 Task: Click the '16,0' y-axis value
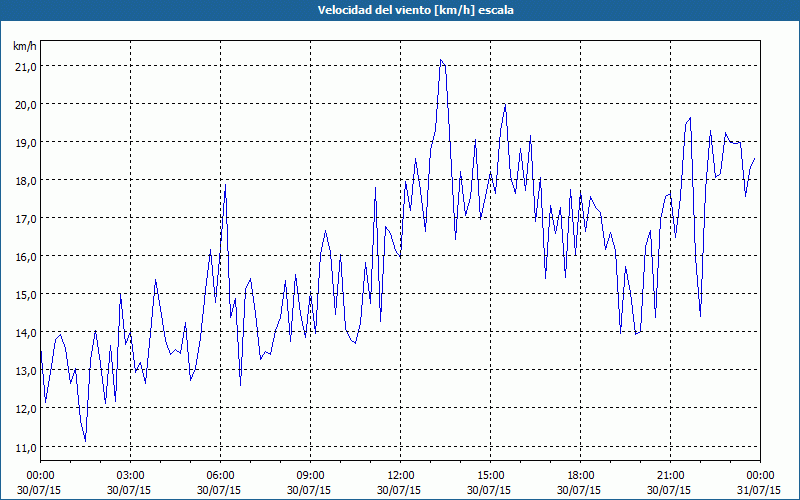click(x=26, y=257)
